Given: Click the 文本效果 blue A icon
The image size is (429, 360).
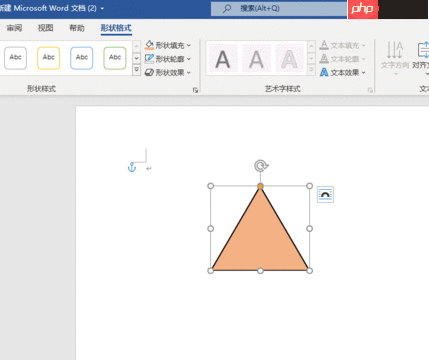Looking at the screenshot, I should click(324, 72).
